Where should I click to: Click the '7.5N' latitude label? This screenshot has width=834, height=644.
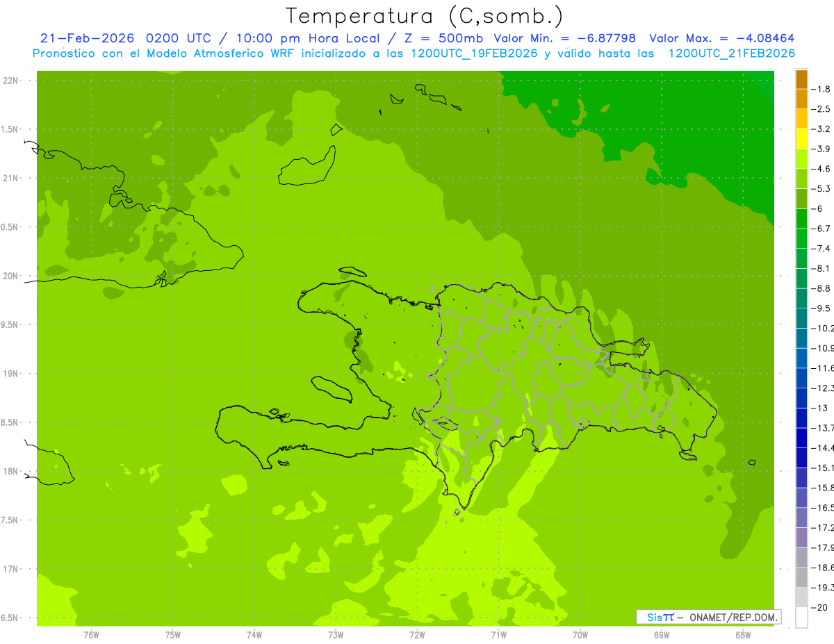pyautogui.click(x=10, y=520)
